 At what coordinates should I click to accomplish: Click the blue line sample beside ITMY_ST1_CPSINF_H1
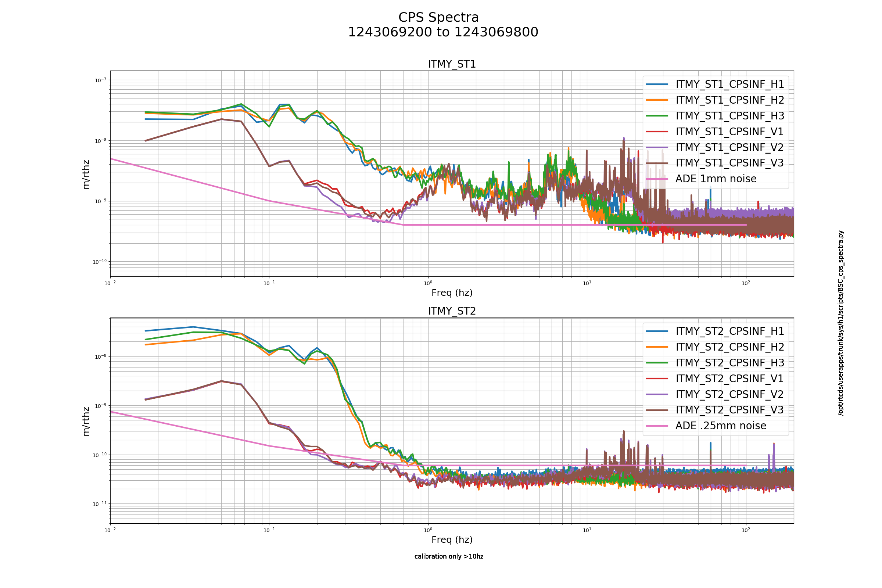pos(657,85)
